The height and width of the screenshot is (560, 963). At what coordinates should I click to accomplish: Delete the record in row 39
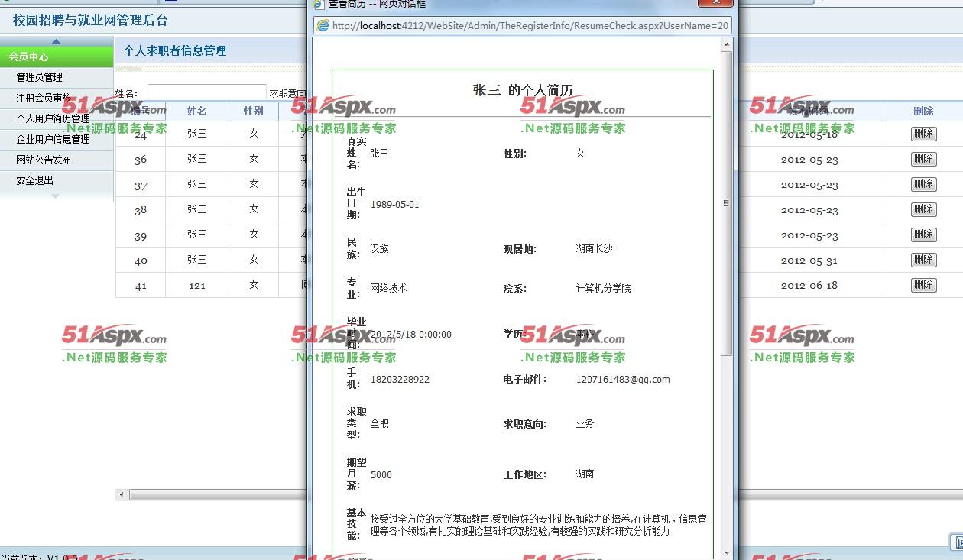[923, 235]
